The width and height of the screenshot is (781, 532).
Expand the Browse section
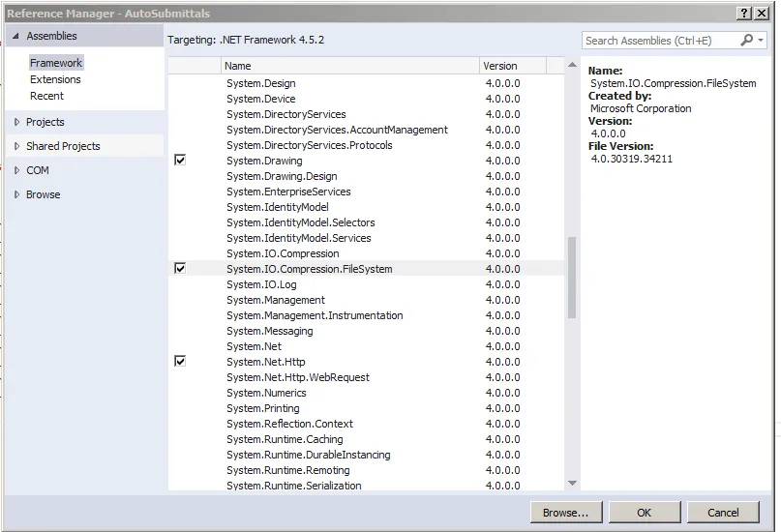pyautogui.click(x=16, y=194)
